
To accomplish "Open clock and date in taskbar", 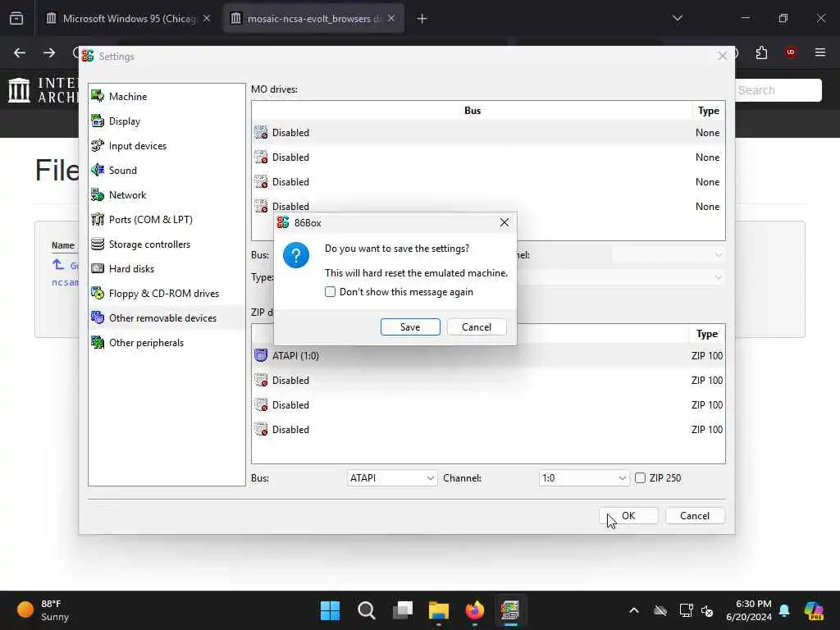I will [x=748, y=610].
